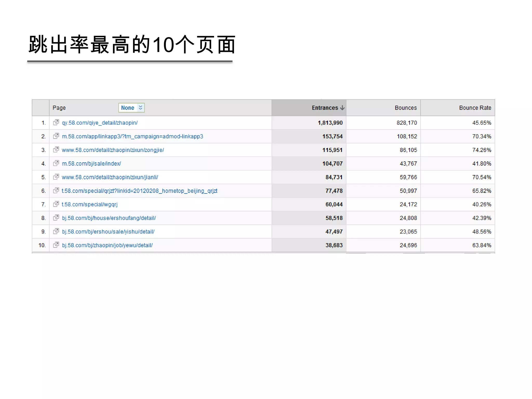Open m.58.com/app/linkapp3 campaign link

(x=132, y=137)
